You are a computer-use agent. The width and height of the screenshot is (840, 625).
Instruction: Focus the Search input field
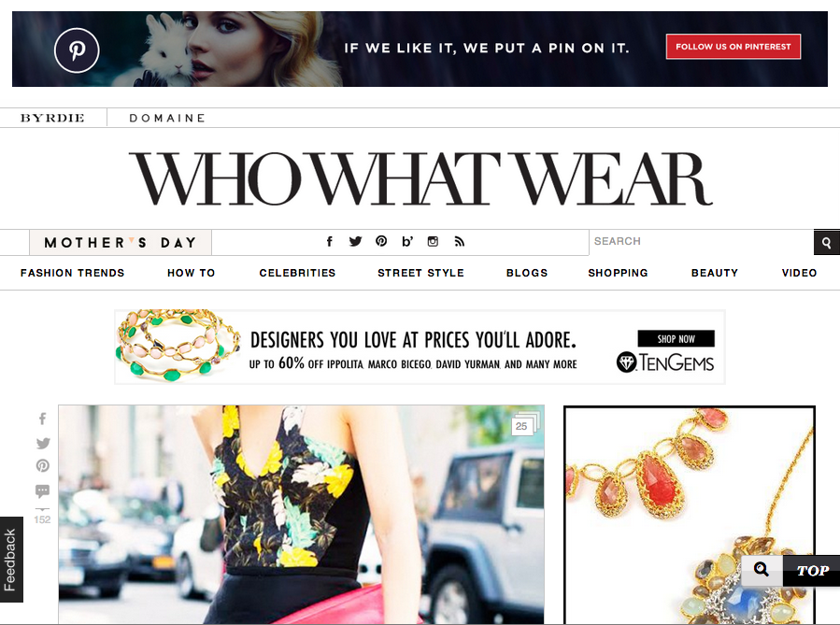702,242
